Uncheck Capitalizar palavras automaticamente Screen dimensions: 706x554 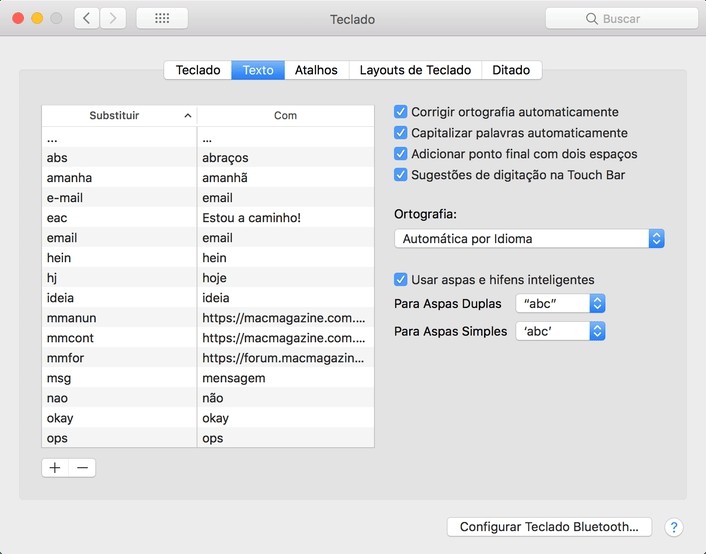(x=401, y=133)
